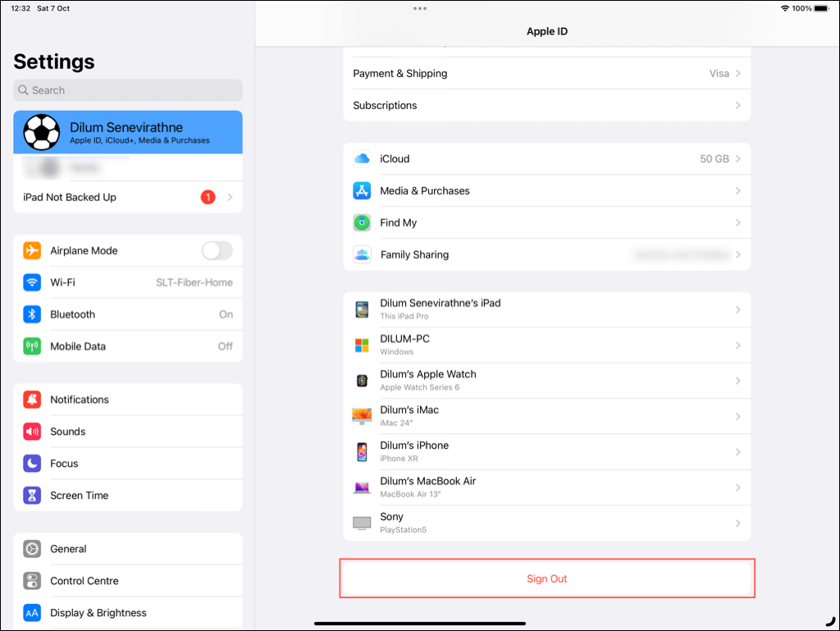This screenshot has width=840, height=631.
Task: Tap the Sony device name
Action: click(391, 516)
